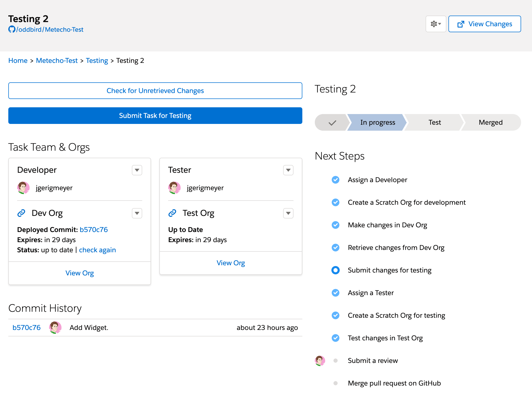Select the In progress path stage
This screenshot has width=532, height=398.
(377, 122)
